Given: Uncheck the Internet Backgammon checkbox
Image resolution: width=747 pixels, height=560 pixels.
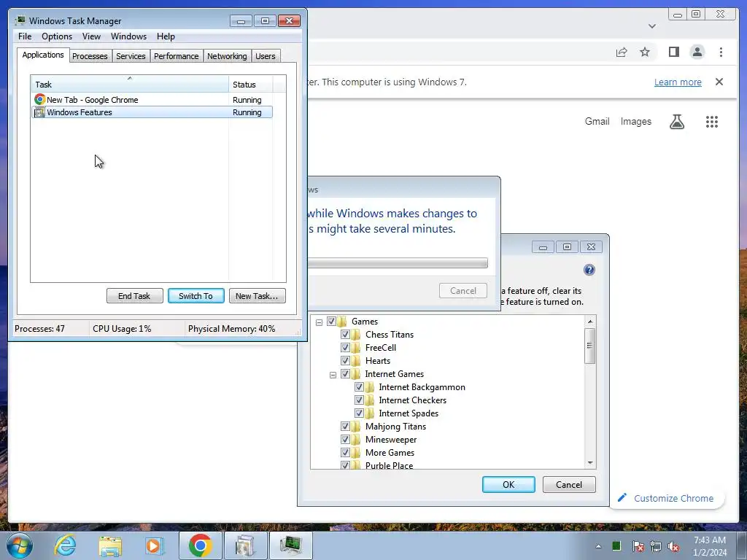Looking at the screenshot, I should click(x=359, y=387).
